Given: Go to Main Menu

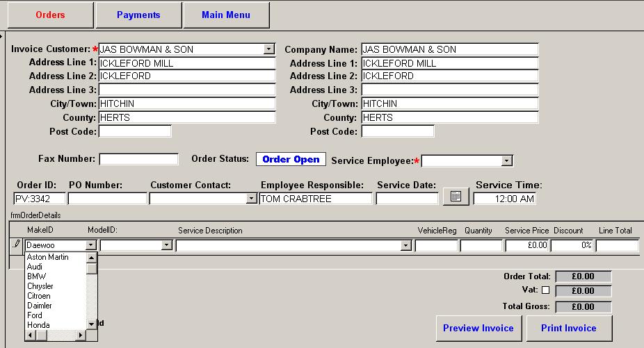Looking at the screenshot, I should coord(226,15).
